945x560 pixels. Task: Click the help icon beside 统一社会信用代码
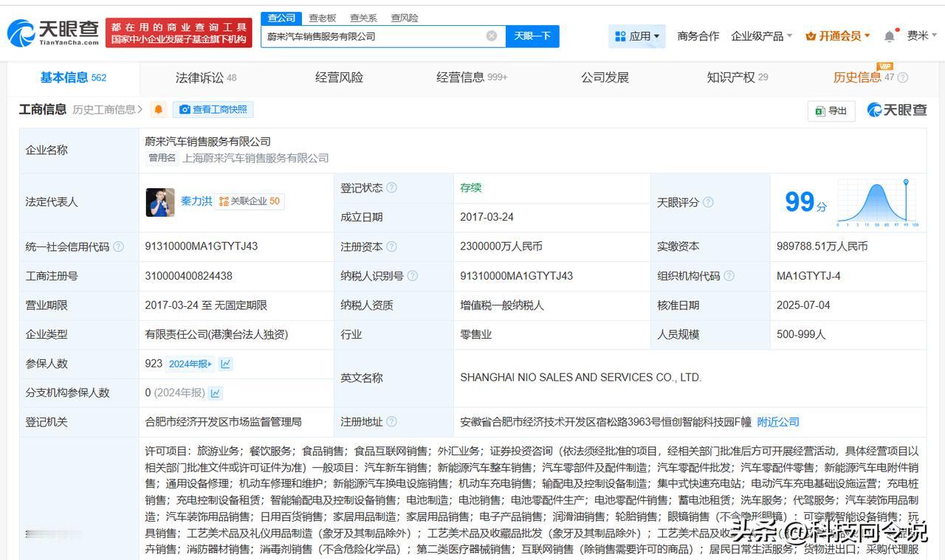coord(118,246)
